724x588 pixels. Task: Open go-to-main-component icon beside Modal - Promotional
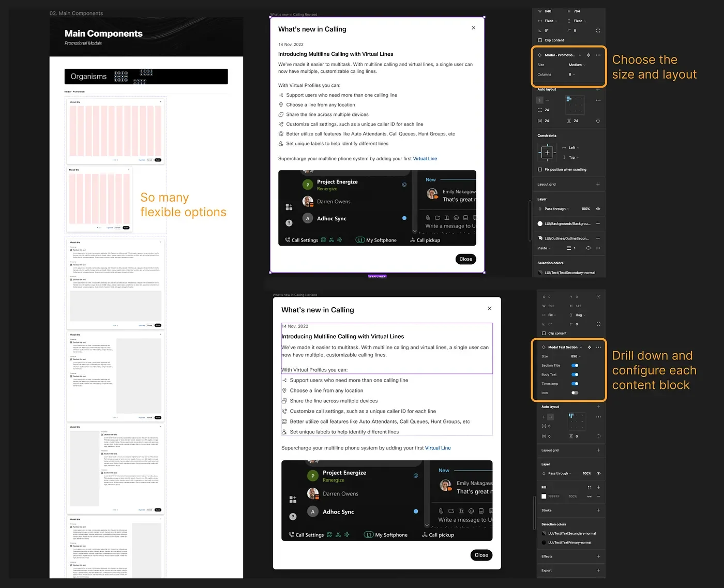(x=588, y=55)
